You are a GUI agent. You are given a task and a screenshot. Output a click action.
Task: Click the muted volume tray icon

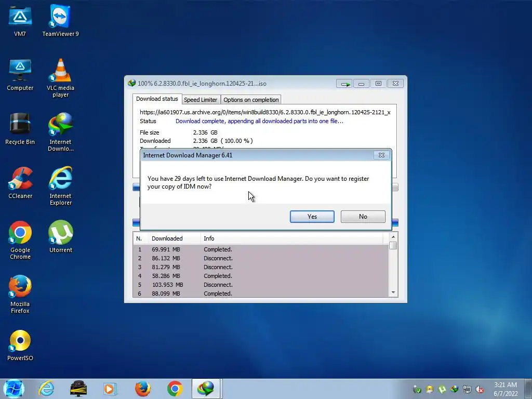pos(480,390)
